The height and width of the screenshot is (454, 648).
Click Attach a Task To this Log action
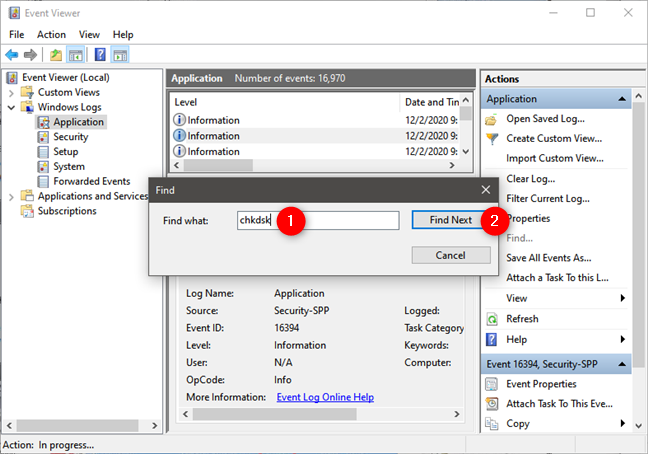(557, 278)
